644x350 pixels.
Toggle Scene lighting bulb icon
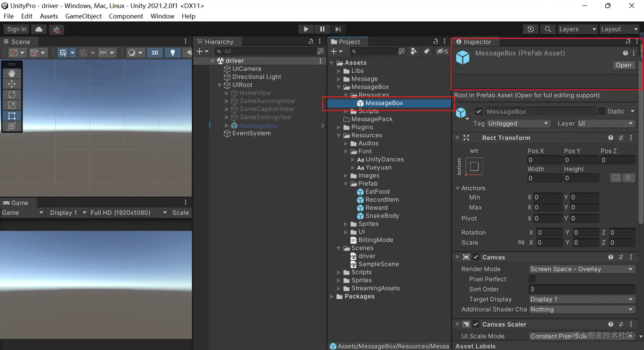pyautogui.click(x=172, y=52)
